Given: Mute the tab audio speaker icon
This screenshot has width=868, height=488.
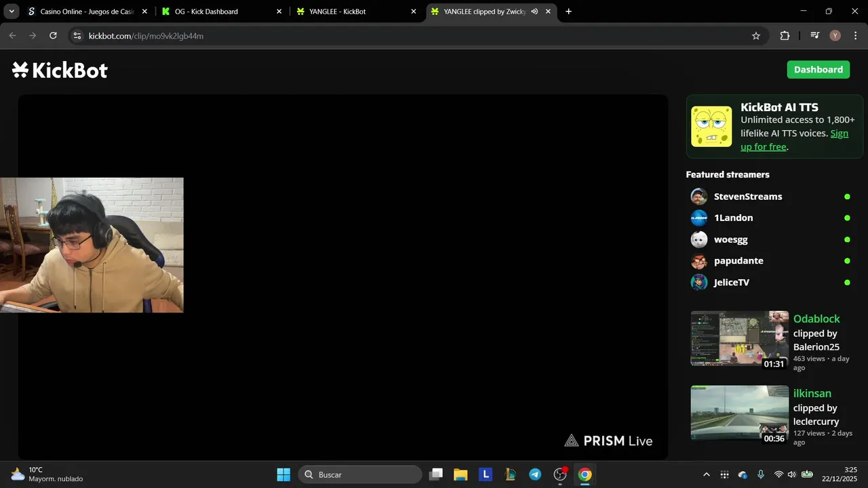Looking at the screenshot, I should 534,12.
